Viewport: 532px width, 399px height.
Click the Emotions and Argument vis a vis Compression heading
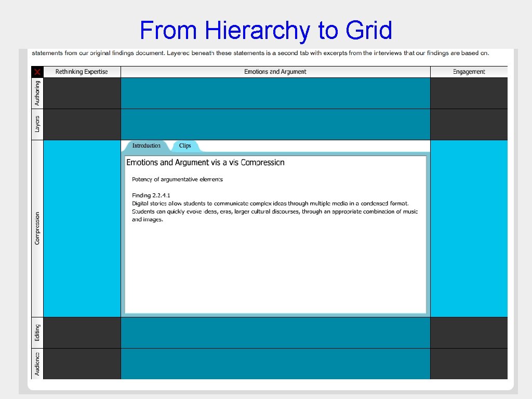tap(205, 163)
